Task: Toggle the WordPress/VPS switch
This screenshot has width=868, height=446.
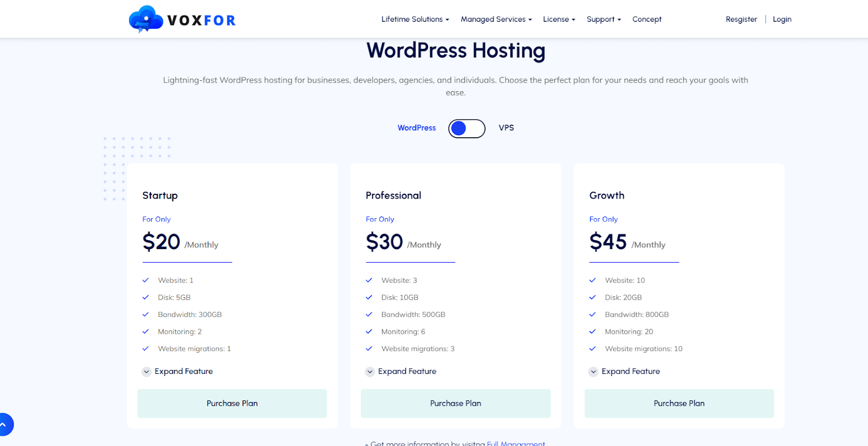Action: coord(467,129)
